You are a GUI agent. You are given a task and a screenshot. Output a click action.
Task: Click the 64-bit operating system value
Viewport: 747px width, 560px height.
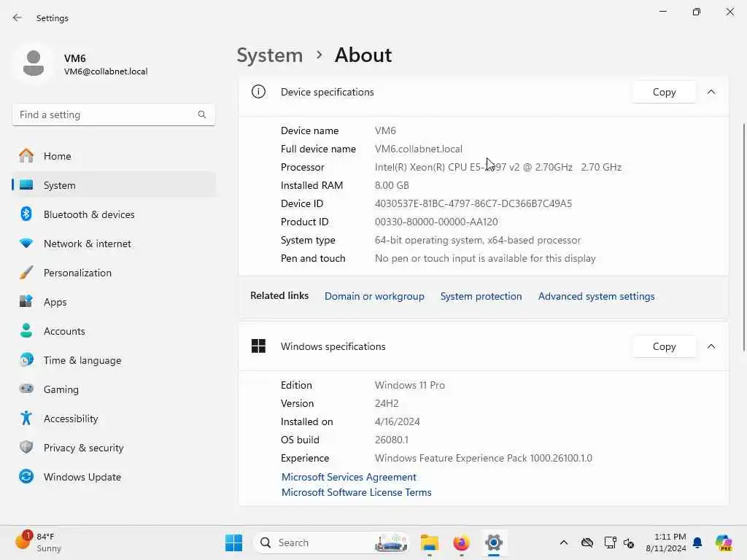(478, 240)
